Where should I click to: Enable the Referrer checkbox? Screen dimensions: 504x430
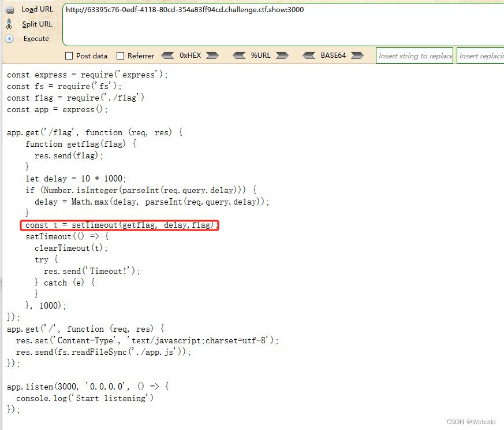(x=120, y=55)
